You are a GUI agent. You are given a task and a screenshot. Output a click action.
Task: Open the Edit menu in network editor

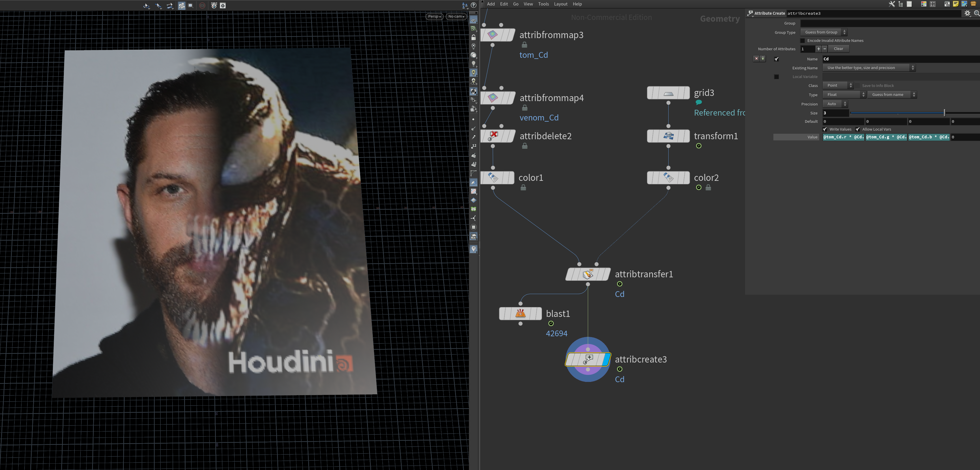pos(504,4)
